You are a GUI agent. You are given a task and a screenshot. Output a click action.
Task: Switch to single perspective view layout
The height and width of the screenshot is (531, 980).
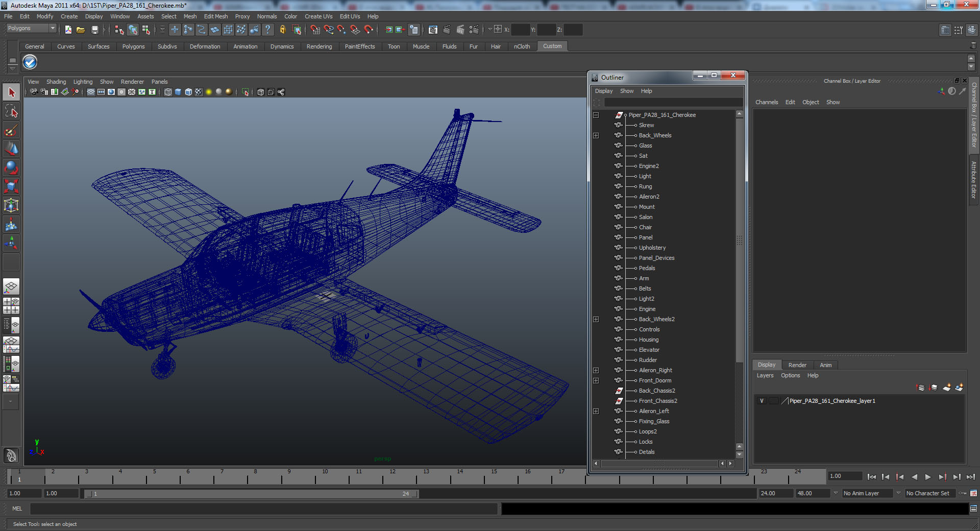[11, 287]
